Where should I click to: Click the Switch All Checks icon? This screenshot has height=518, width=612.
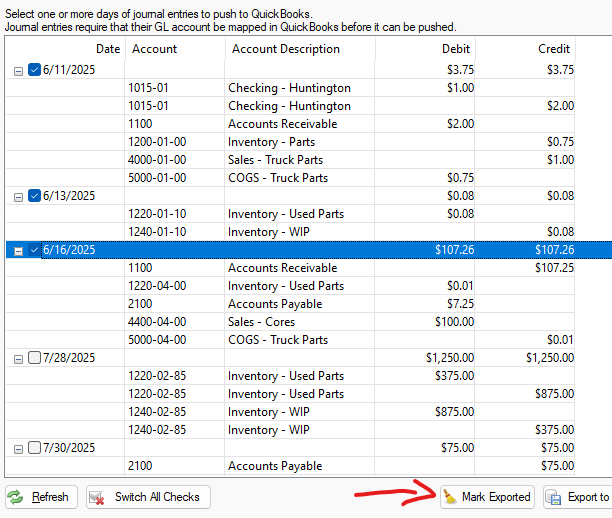99,497
